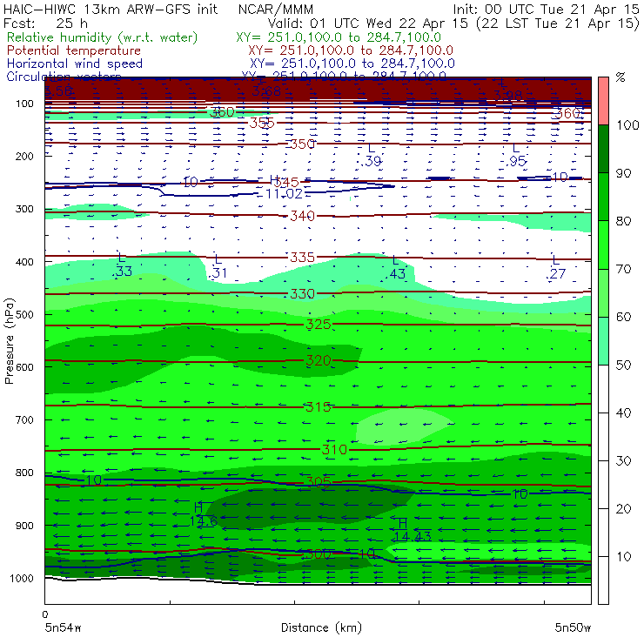
Task: Click the colorbar '30' tick label
Action: pyautogui.click(x=623, y=460)
